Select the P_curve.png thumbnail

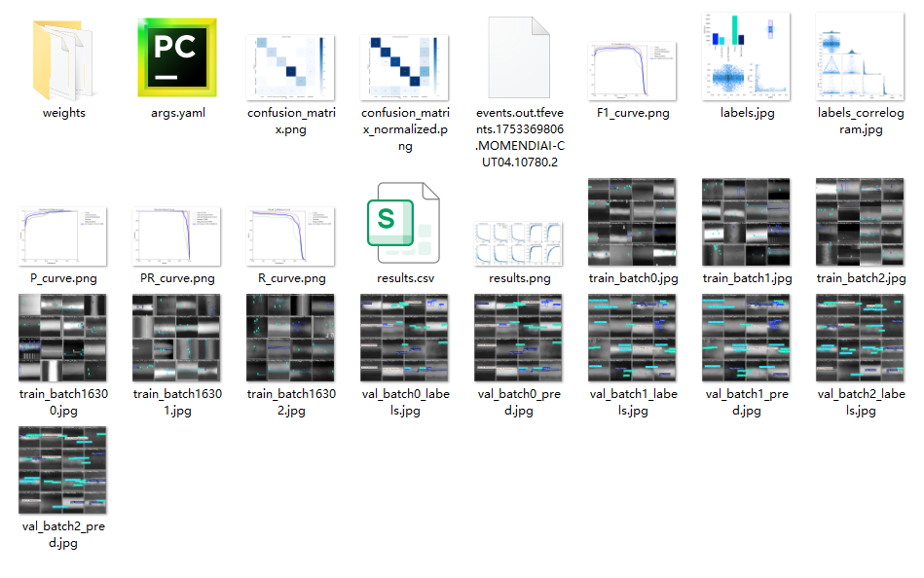[x=63, y=236]
